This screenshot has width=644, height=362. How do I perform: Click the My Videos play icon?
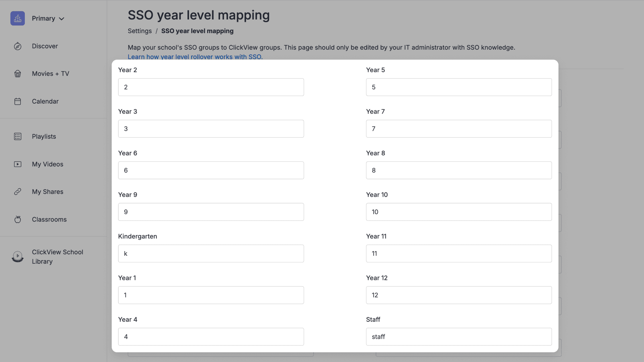(x=18, y=164)
